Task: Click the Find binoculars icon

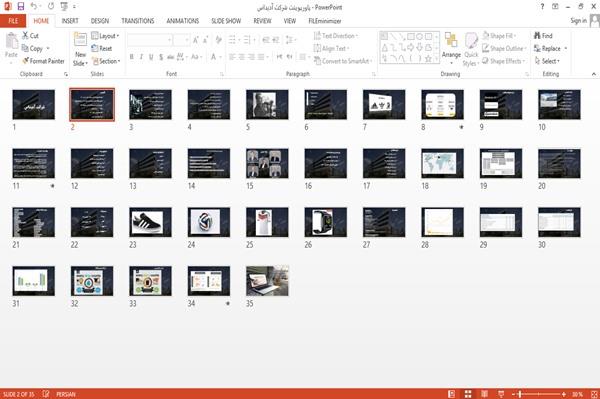Action: pos(537,36)
